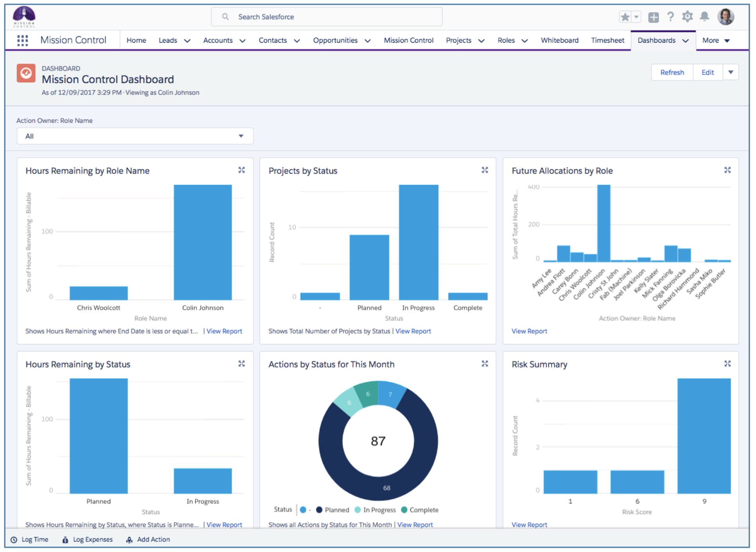756x552 pixels.
Task: Expand the Hours Remaining by Role Name chart
Action: tap(242, 170)
